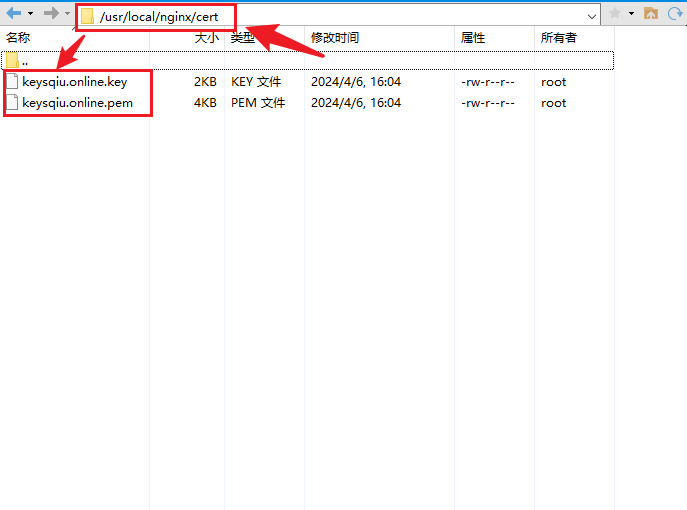Sort by the 名称 column header
This screenshot has height=510, width=687.
(18, 38)
